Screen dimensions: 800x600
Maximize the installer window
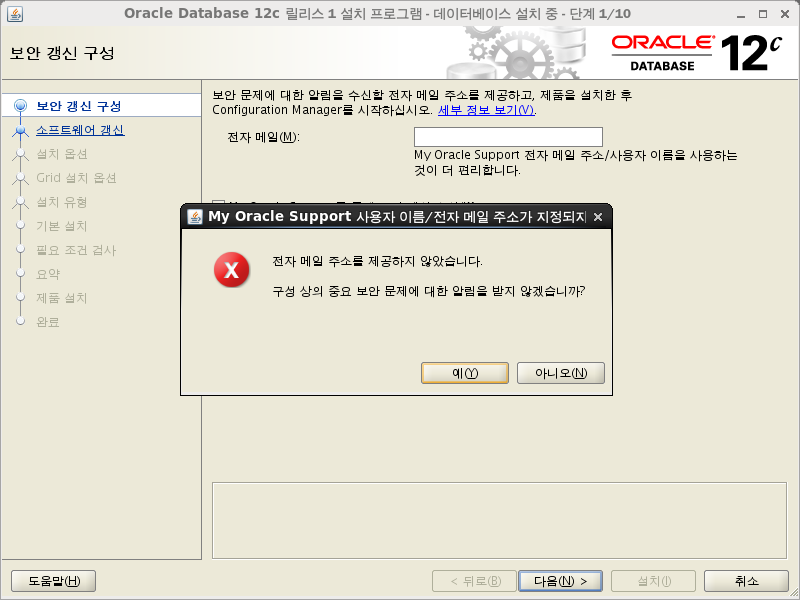pyautogui.click(x=761, y=13)
